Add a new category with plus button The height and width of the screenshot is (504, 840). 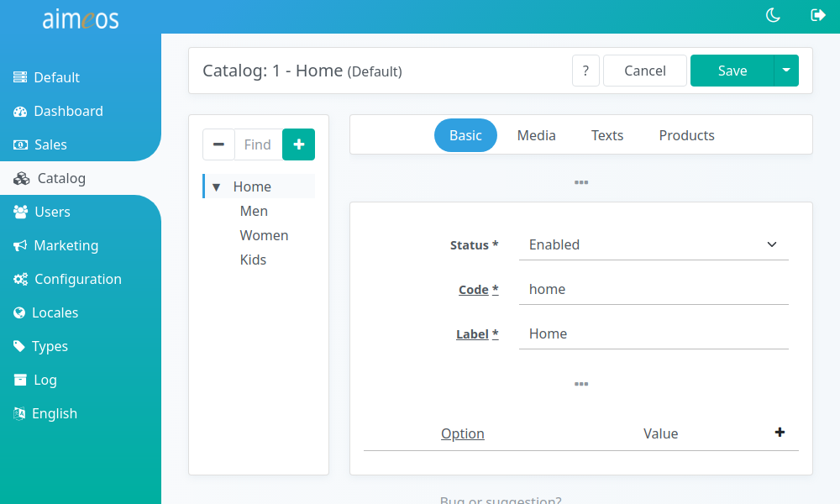pos(299,144)
